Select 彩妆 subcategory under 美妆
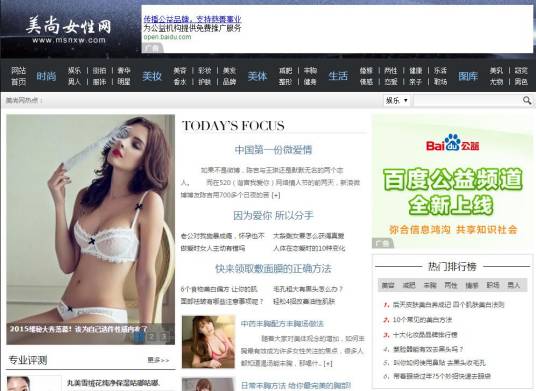This screenshot has width=536, height=391. click(204, 70)
